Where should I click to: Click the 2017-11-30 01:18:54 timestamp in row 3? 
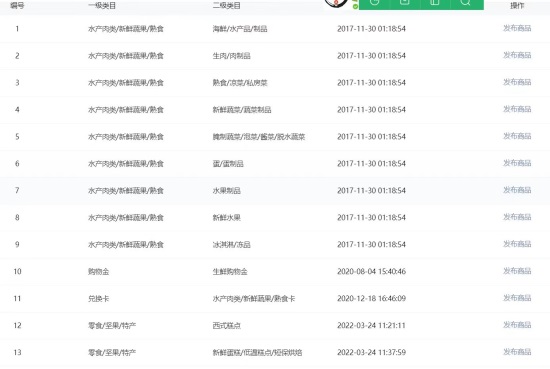[371, 83]
